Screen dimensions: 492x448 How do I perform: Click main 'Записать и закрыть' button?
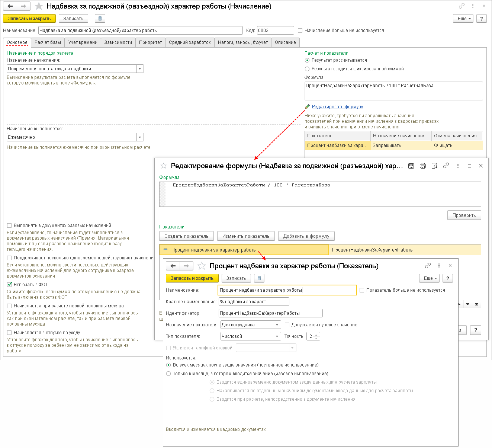tap(29, 19)
